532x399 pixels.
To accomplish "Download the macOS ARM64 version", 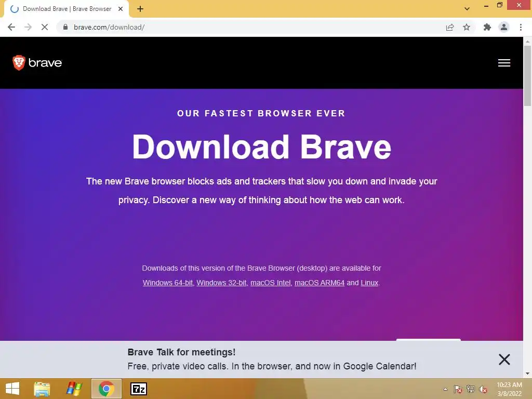I will pyautogui.click(x=320, y=283).
